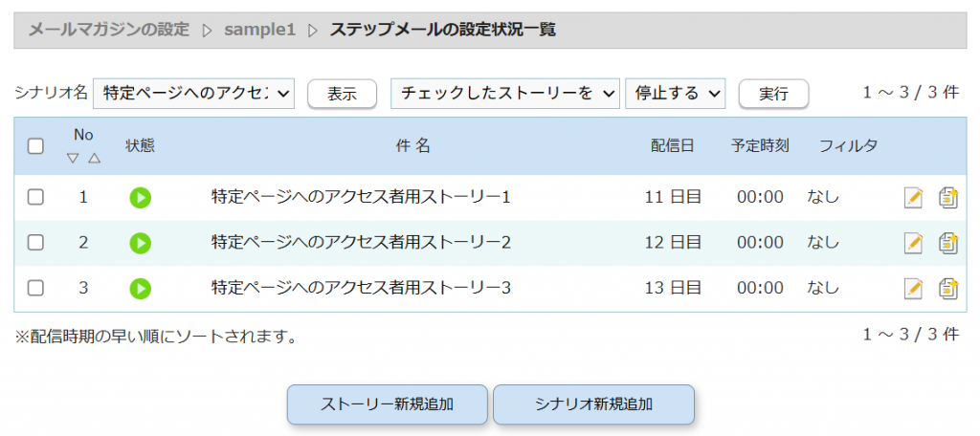Open the シナリオ名 scenario dropdown
The width and height of the screenshot is (980, 436).
[193, 93]
